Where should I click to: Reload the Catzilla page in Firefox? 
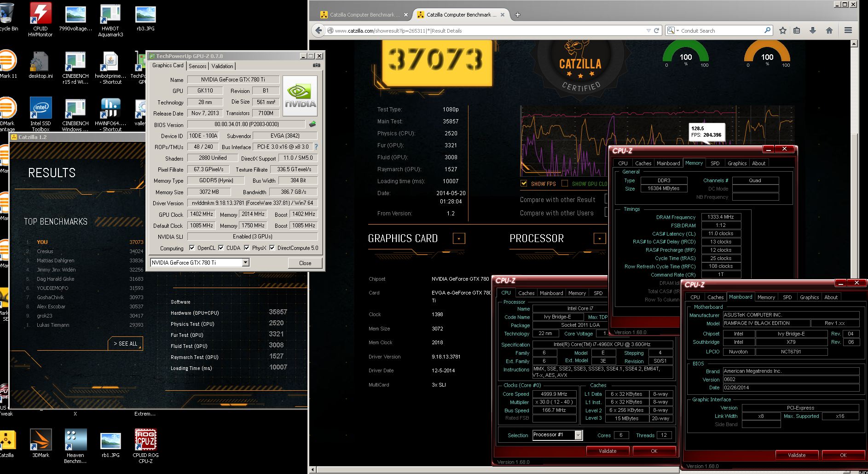[x=657, y=30]
